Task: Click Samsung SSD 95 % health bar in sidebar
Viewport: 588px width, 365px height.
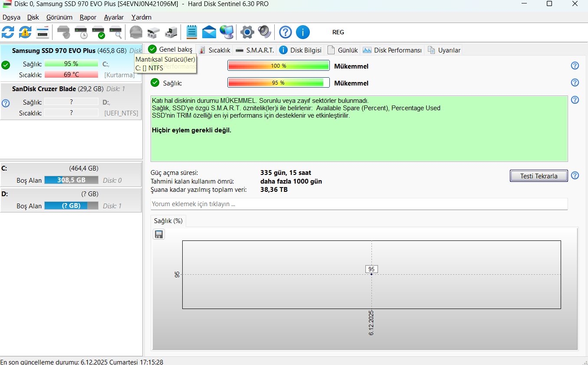Action: 71,64
